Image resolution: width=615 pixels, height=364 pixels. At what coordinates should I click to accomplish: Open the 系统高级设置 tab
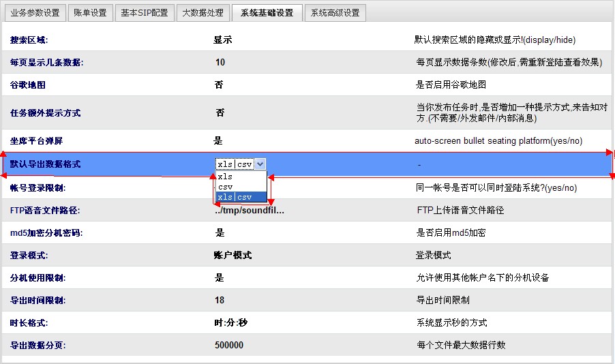click(x=335, y=12)
